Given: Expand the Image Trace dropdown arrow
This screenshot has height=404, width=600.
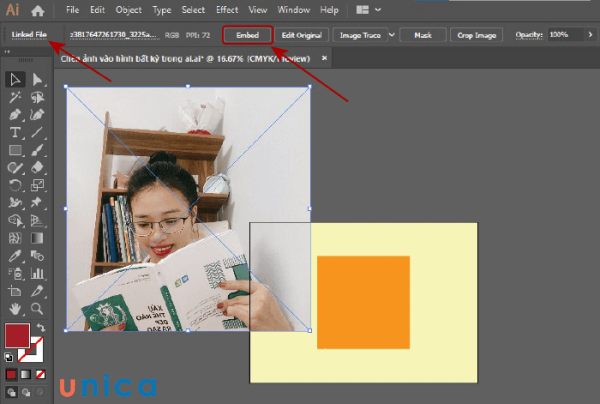Looking at the screenshot, I should click(391, 35).
